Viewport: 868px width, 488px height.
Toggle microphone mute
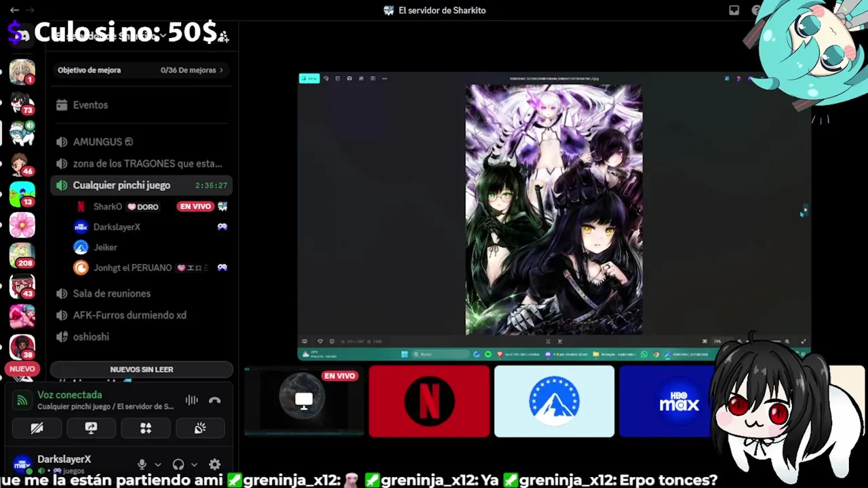click(x=142, y=464)
